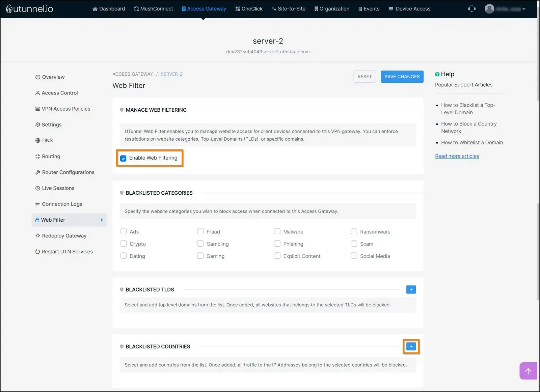Viewport: 540px width, 392px height.
Task: Open Organization in top navigation
Action: [x=332, y=9]
